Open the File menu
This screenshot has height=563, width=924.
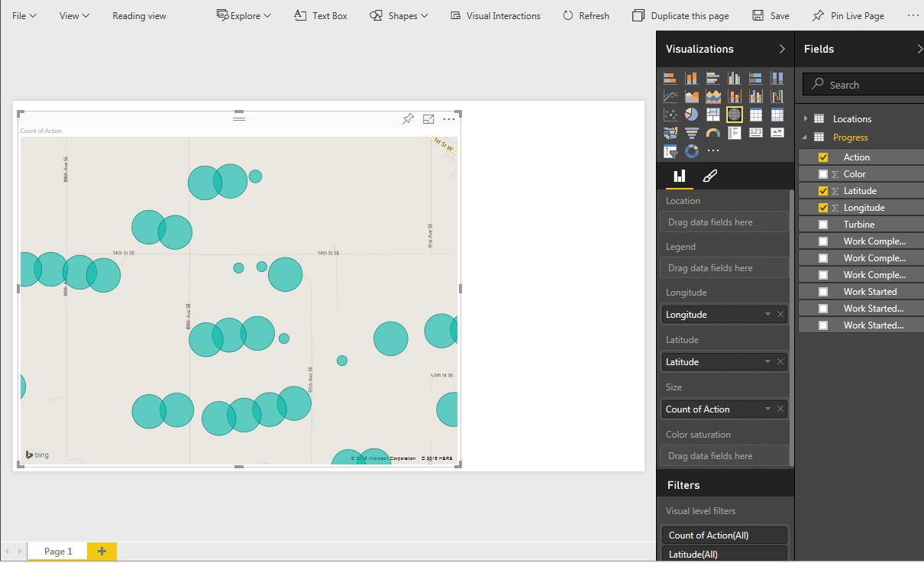(x=24, y=15)
